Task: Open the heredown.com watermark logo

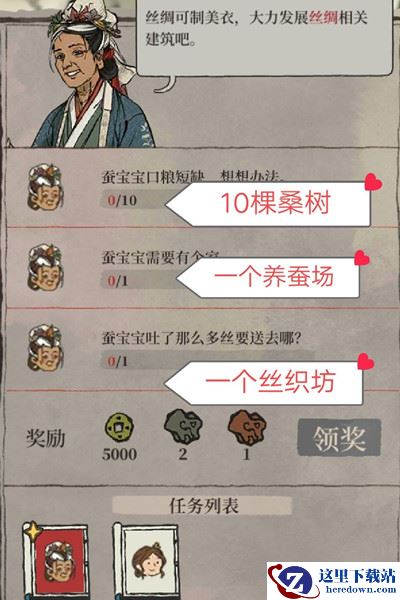Action: coord(333,581)
